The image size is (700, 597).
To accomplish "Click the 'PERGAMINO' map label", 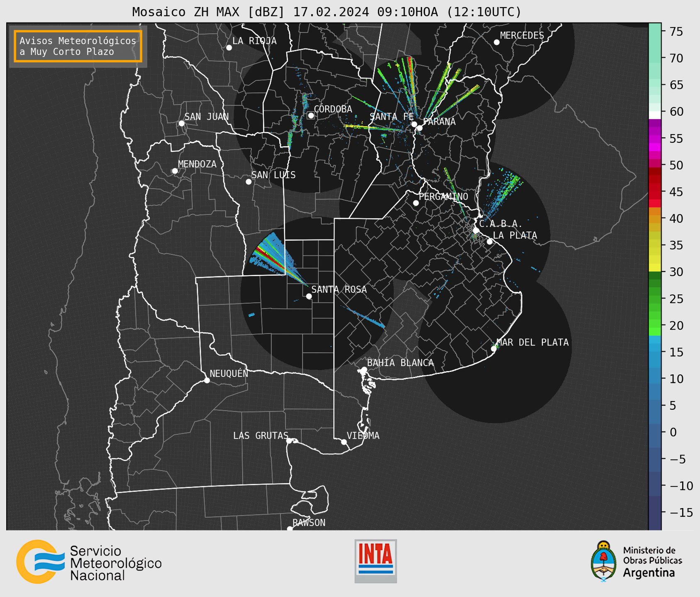I will click(443, 197).
